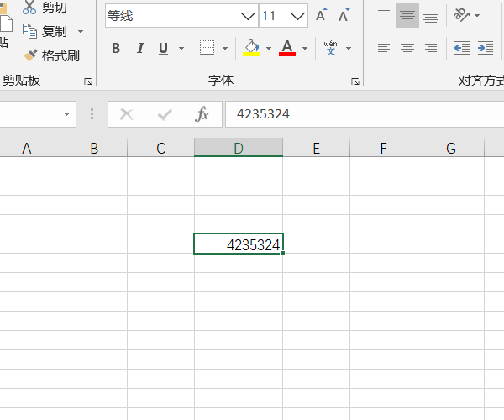Click the Cut (剪切) scissors button
504x420 pixels.
tap(45, 7)
